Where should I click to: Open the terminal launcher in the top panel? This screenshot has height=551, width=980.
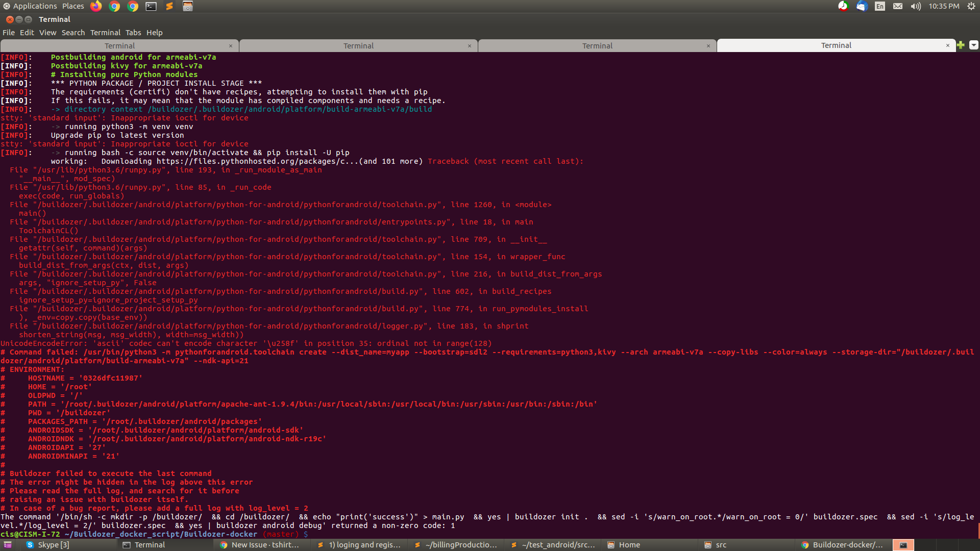pyautogui.click(x=151, y=6)
